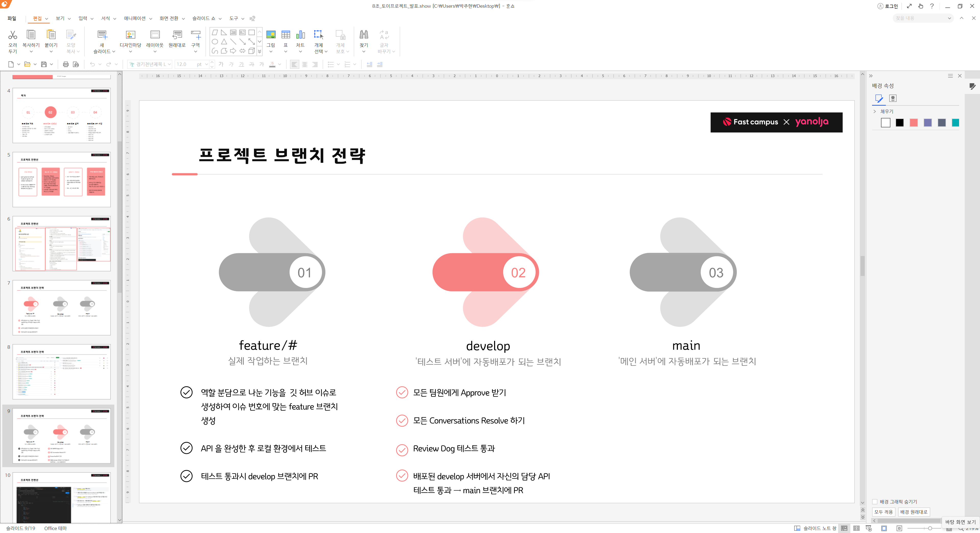Screen dimensions: 980x533
Task: Open the font name dropdown
Action: (169, 64)
